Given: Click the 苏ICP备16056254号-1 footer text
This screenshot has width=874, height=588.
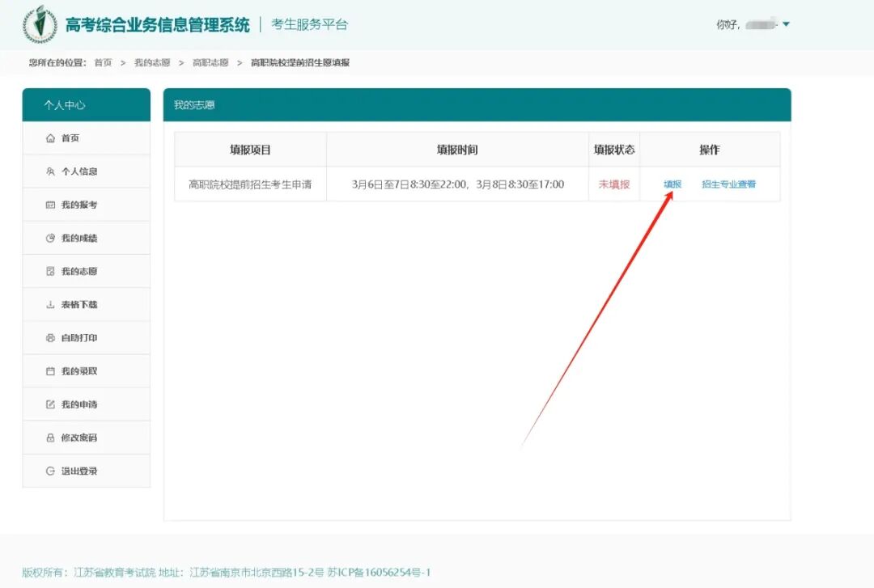Looking at the screenshot, I should 379,573.
